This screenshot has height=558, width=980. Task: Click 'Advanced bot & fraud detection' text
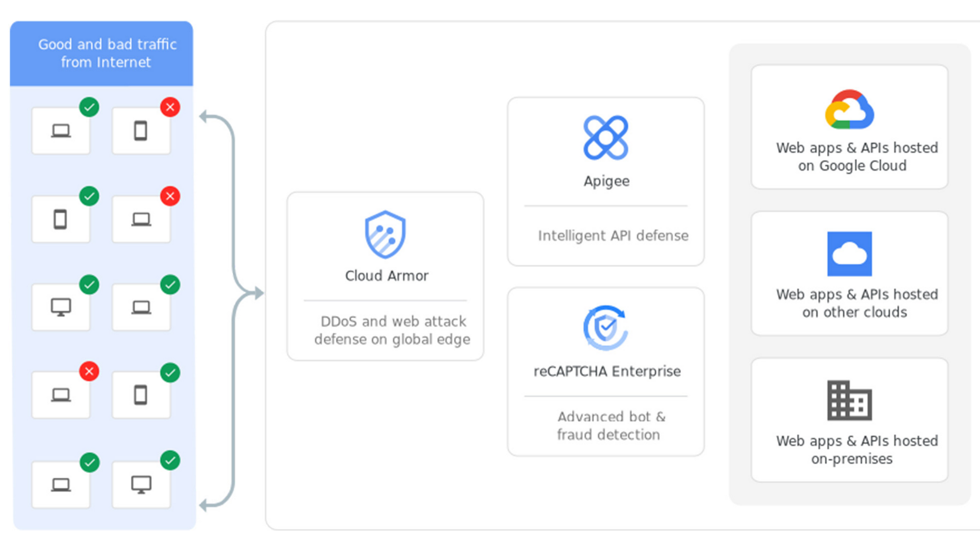click(x=611, y=426)
